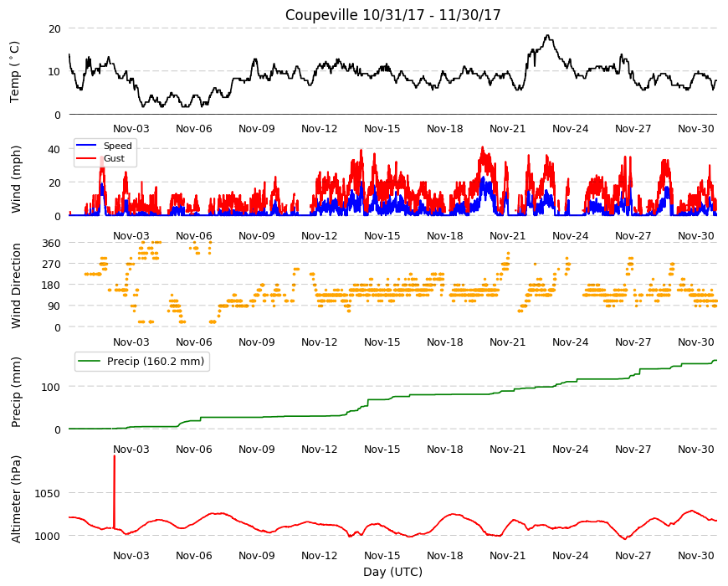Click the Nov-21 tick under wind chart

(x=507, y=235)
